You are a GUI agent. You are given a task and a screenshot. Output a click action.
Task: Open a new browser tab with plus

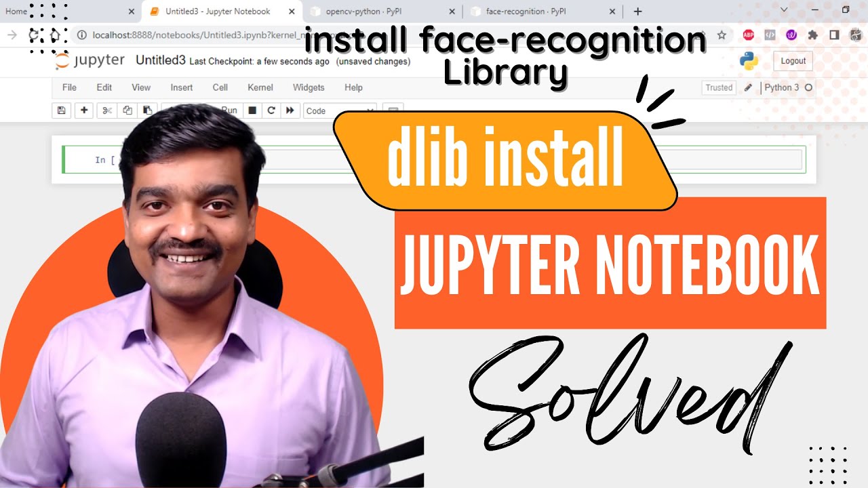(x=637, y=11)
